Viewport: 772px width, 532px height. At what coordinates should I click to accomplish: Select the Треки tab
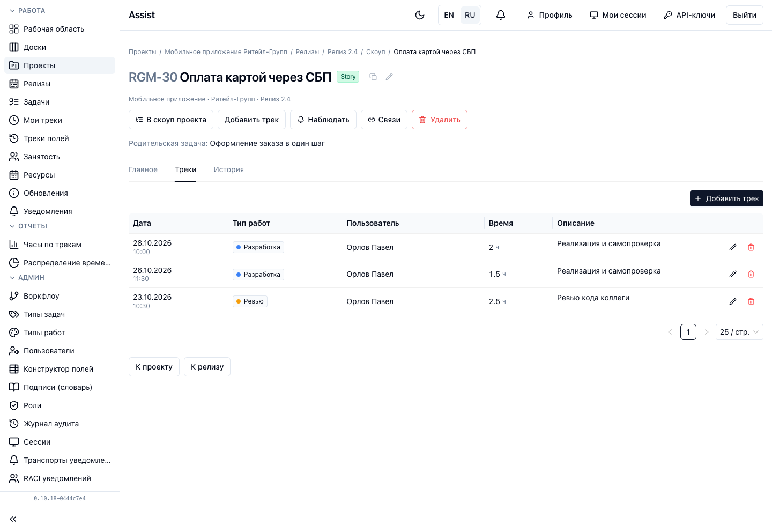185,169
